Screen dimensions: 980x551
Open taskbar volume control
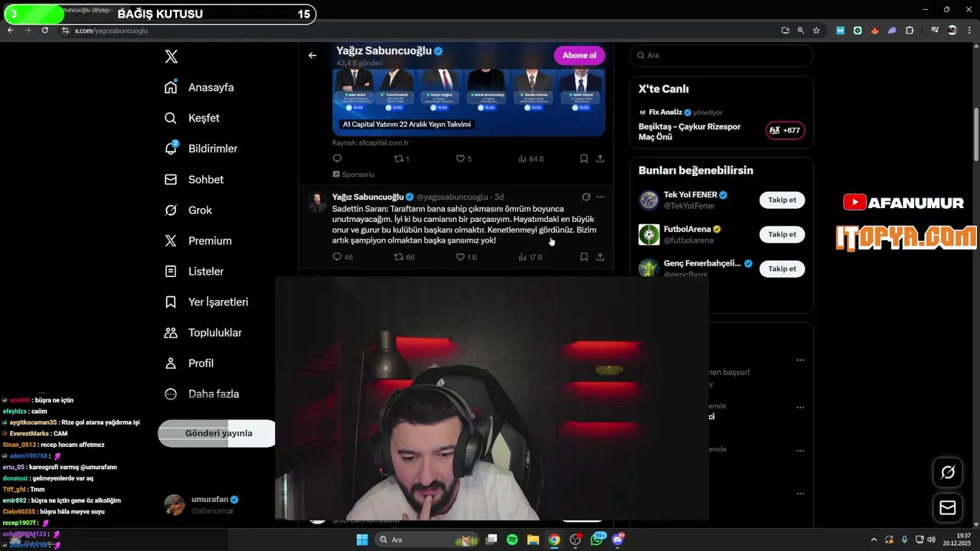(x=931, y=540)
